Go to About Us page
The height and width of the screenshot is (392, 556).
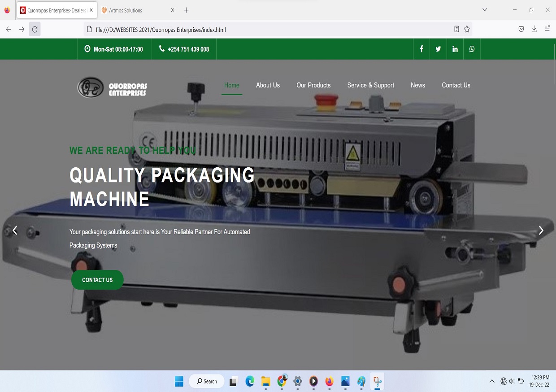coord(268,85)
